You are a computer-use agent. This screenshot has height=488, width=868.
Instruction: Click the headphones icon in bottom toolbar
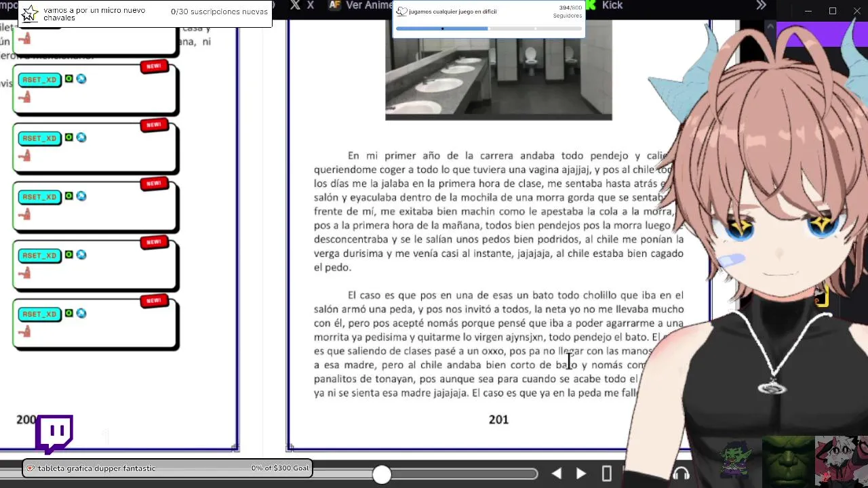[x=681, y=474]
